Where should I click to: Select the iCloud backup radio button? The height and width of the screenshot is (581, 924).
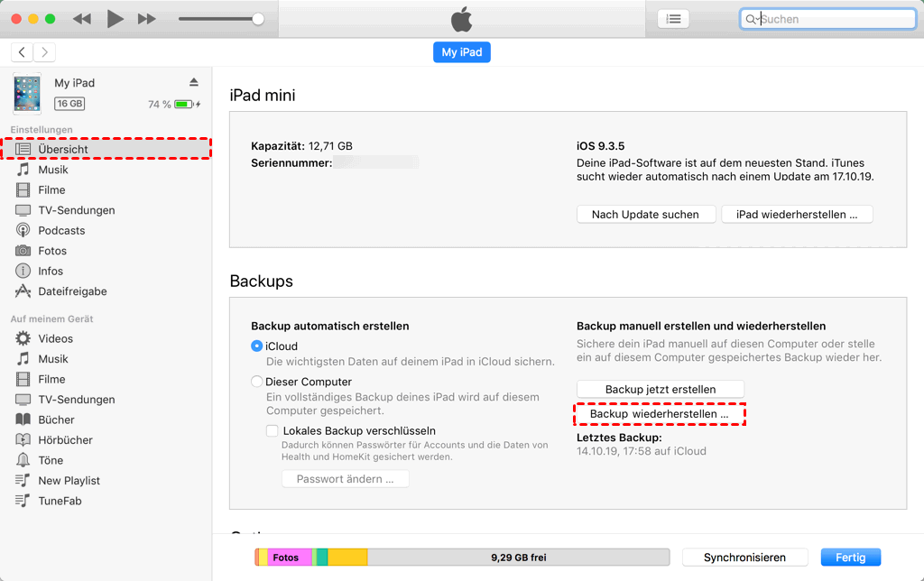(x=257, y=346)
